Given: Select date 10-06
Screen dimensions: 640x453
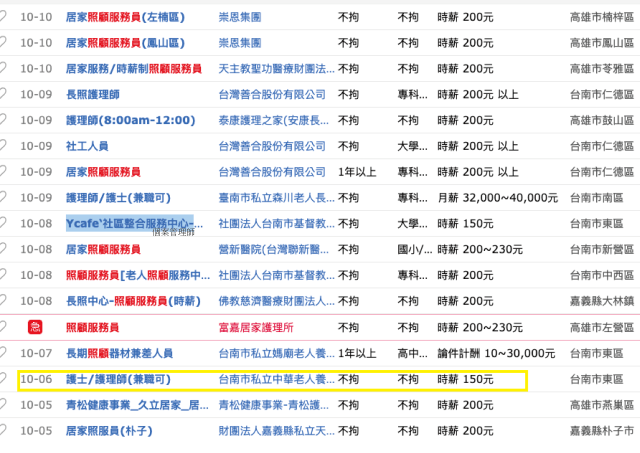Looking at the screenshot, I should (36, 379).
